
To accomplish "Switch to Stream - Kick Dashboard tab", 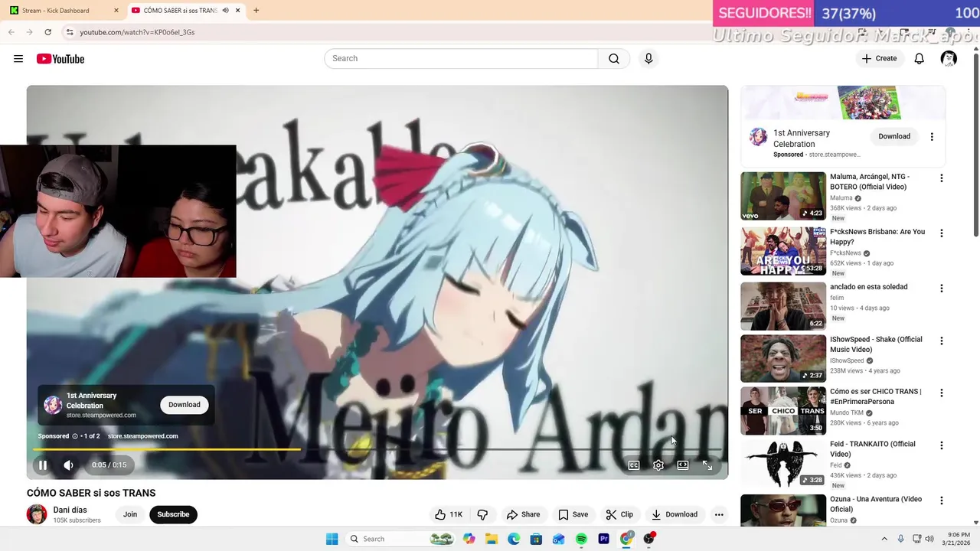I will (x=64, y=11).
